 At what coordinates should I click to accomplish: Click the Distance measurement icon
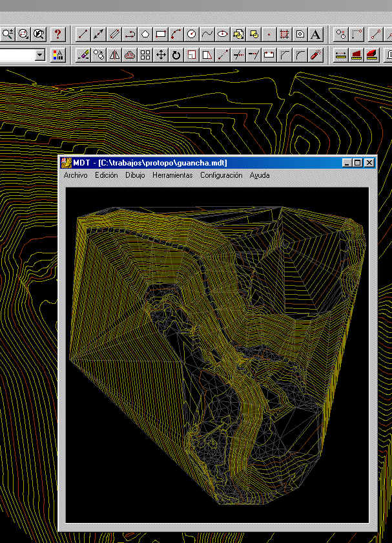[x=341, y=55]
